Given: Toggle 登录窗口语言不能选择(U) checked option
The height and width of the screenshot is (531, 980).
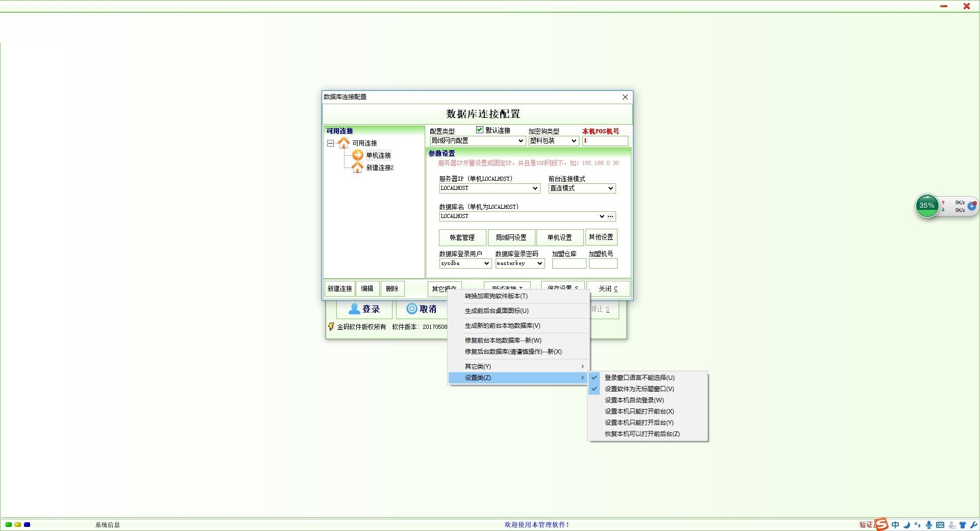Looking at the screenshot, I should 648,378.
